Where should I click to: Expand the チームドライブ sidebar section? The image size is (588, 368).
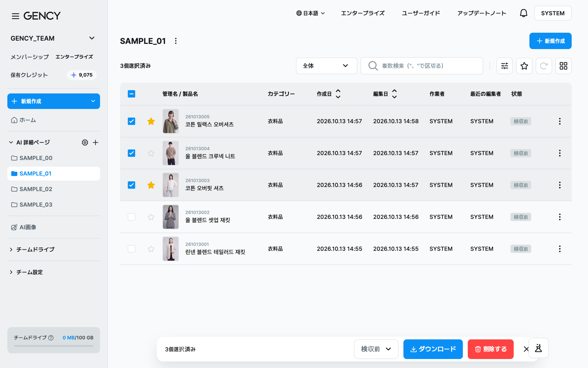point(32,249)
